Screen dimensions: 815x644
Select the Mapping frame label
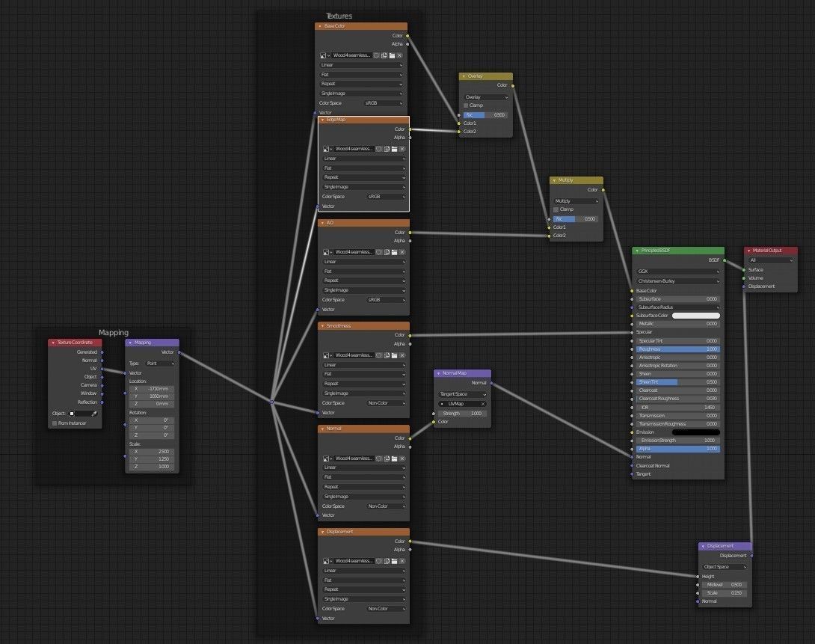pos(114,333)
